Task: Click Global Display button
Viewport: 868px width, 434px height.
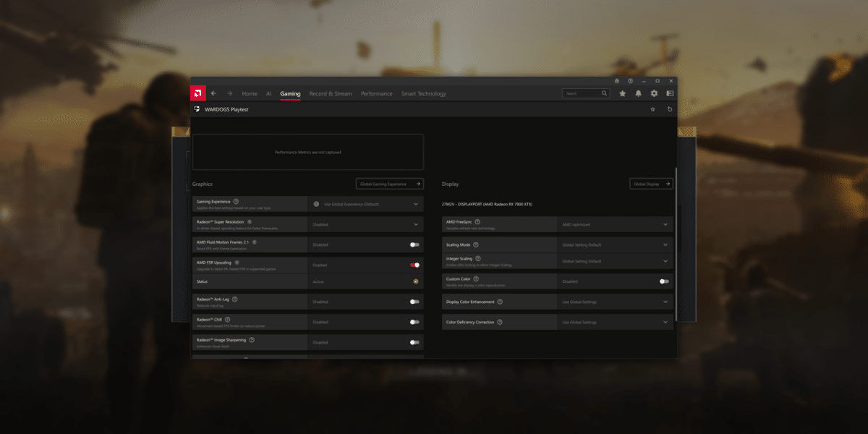Action: click(x=652, y=184)
